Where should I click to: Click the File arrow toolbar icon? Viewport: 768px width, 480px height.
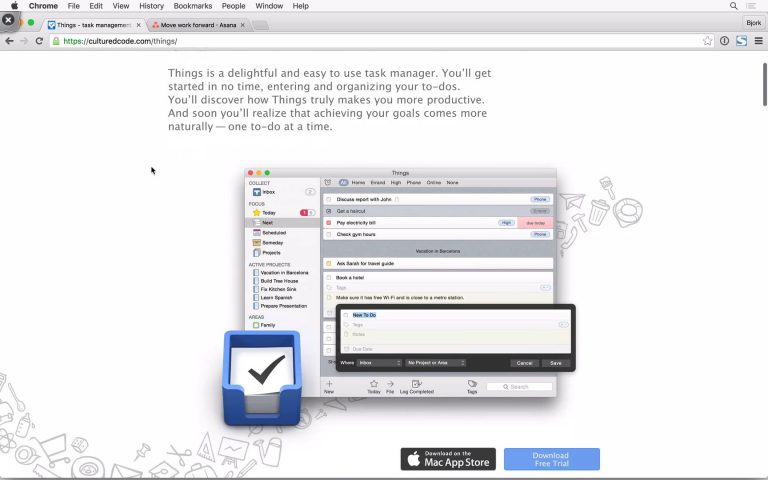coord(390,386)
